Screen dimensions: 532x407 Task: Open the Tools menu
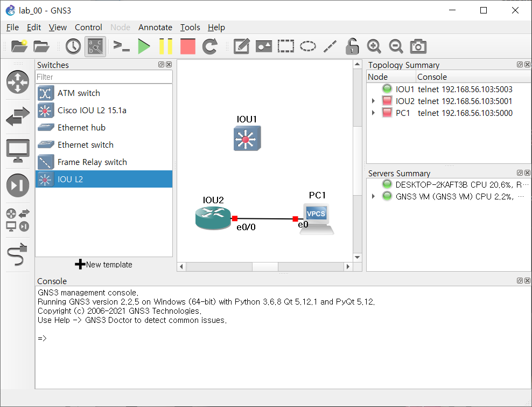tap(190, 27)
